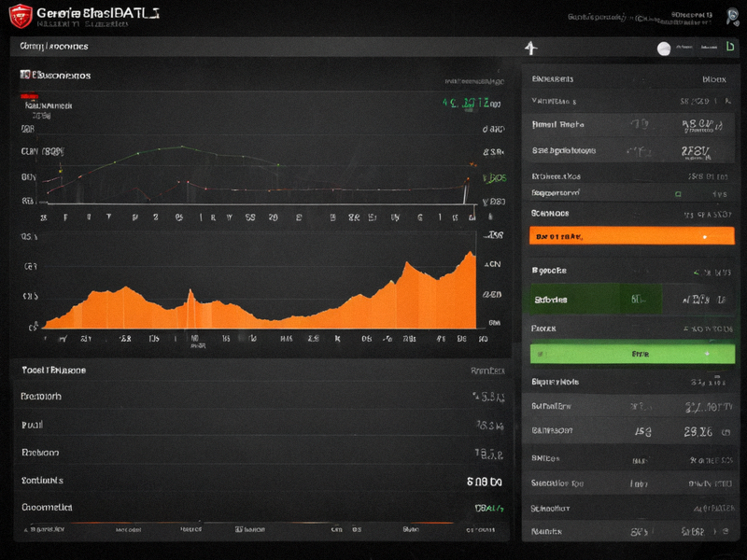
Task: Click the bold white value in the lower table
Action: (484, 482)
